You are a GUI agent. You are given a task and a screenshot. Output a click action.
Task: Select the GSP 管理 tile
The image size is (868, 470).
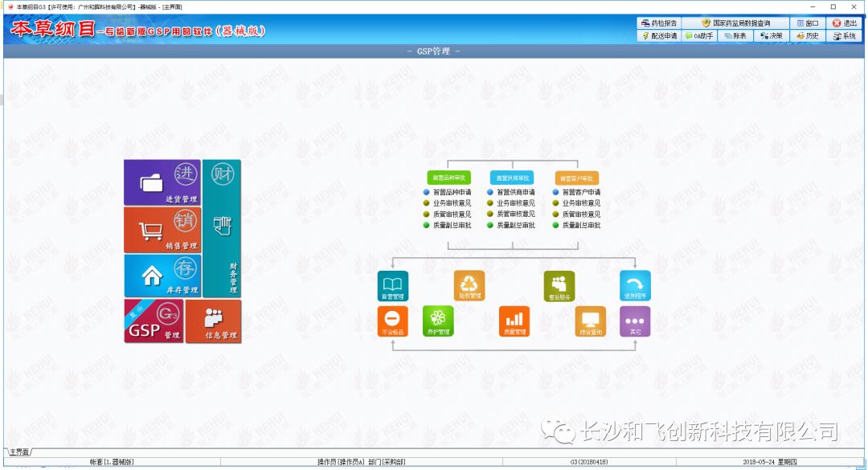click(154, 321)
